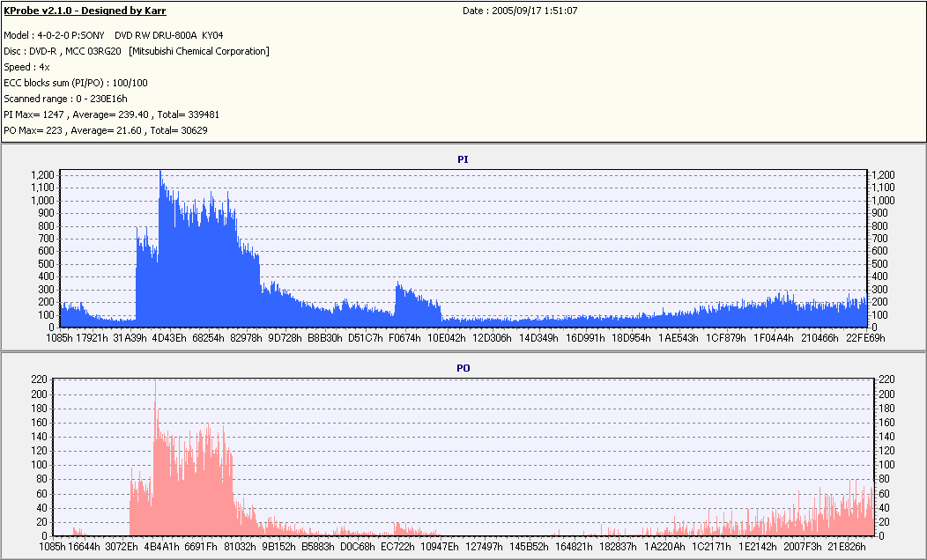Click the '145B52h' label under PO chart
The height and width of the screenshot is (560, 927).
[x=529, y=547]
